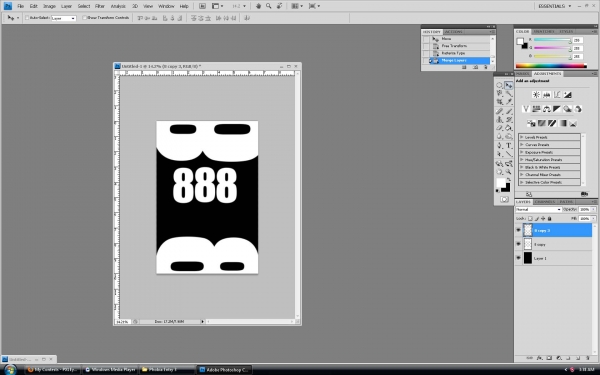Select the Elliptical Marquee tool
Screen dimensions: 600x375
point(499,85)
